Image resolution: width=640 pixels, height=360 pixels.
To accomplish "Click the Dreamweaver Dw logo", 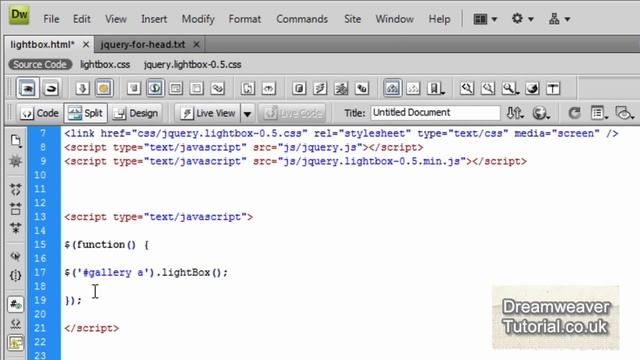I will pyautogui.click(x=19, y=15).
